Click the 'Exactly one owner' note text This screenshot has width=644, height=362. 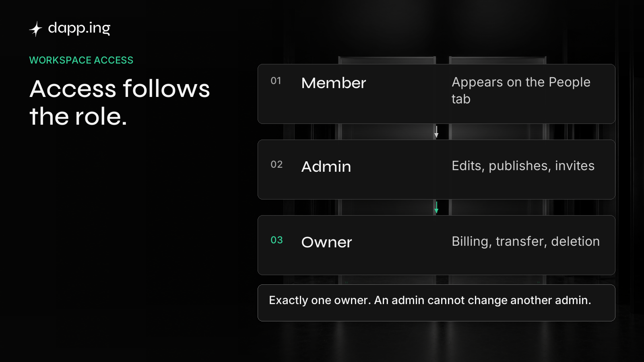point(430,300)
